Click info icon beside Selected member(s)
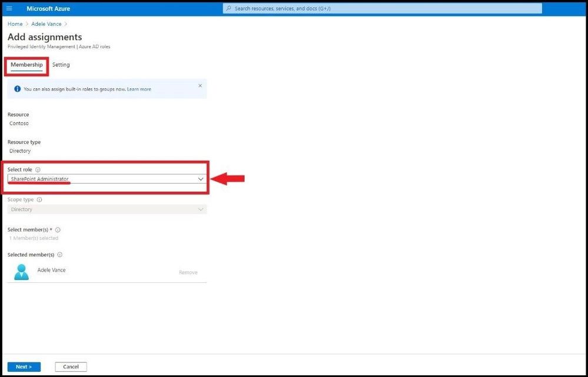This screenshot has height=377, width=588. coord(60,255)
